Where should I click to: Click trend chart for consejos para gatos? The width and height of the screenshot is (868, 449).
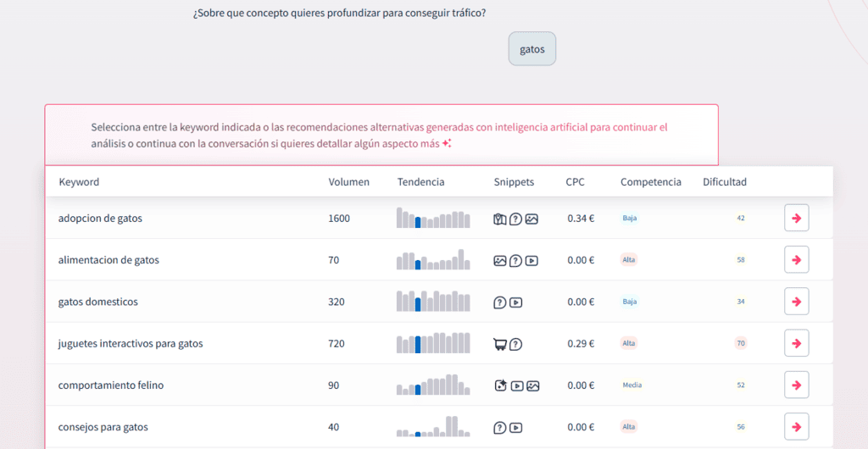[433, 426]
